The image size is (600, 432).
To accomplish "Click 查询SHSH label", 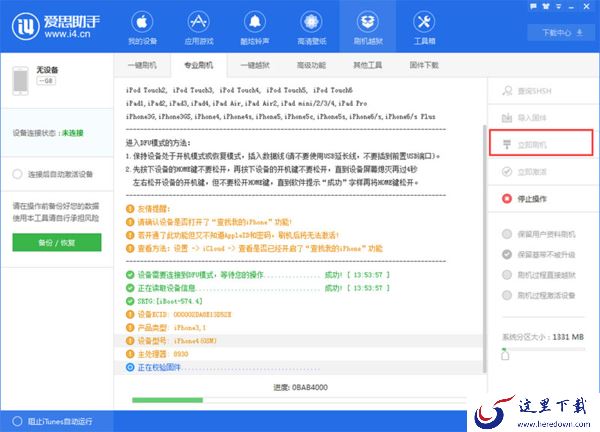I will (535, 91).
